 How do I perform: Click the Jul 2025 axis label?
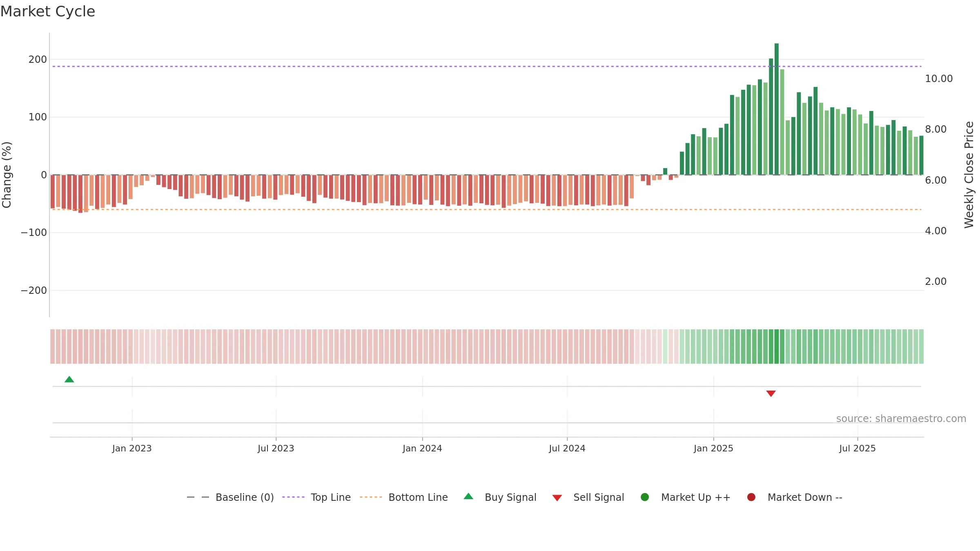click(857, 449)
